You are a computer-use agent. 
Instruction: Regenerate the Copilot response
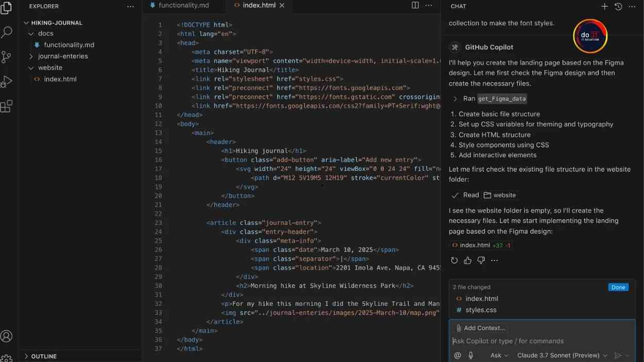click(454, 260)
